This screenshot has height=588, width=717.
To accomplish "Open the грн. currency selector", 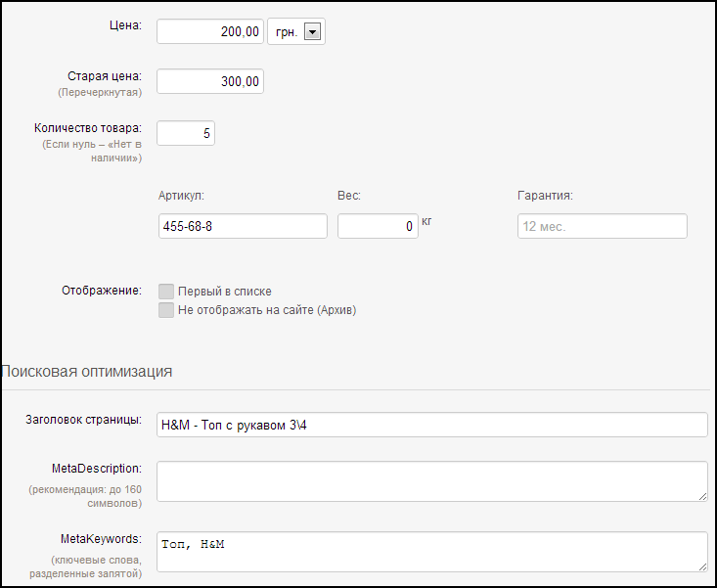I will pos(296,31).
